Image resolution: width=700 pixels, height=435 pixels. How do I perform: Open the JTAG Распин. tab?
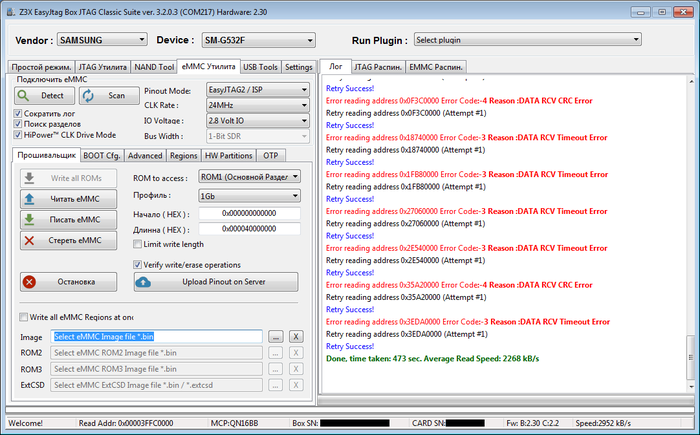pos(377,67)
